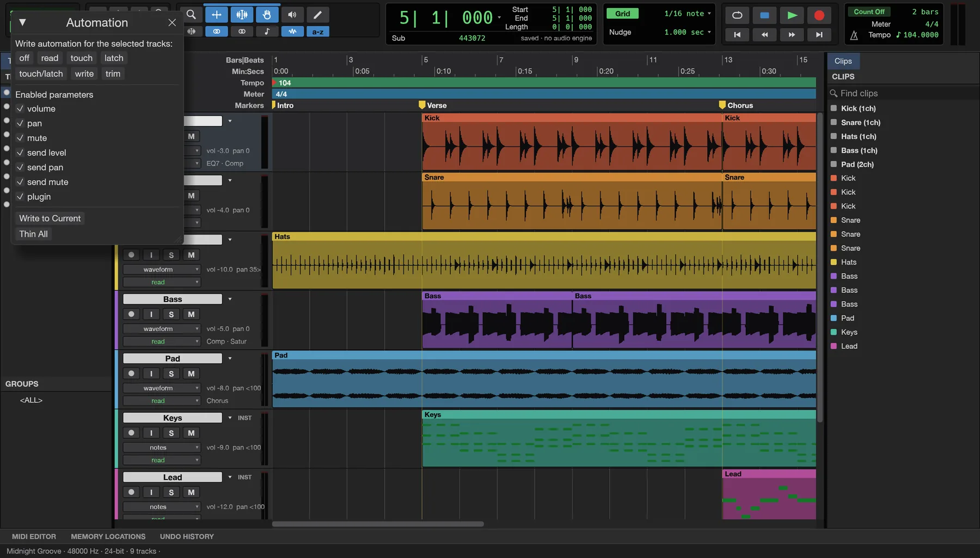Return to start of session
Screen dimensions: 980x558
coord(737,35)
